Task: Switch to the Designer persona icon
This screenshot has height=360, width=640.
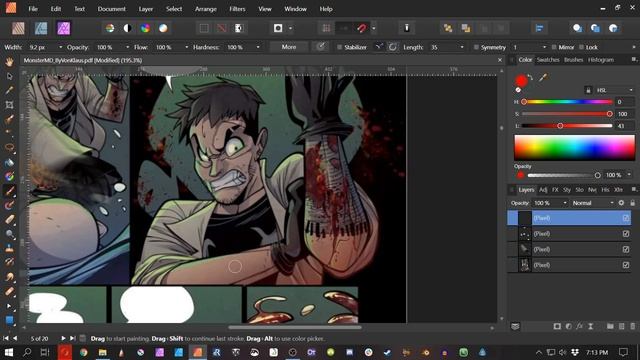Action: pyautogui.click(x=41, y=28)
